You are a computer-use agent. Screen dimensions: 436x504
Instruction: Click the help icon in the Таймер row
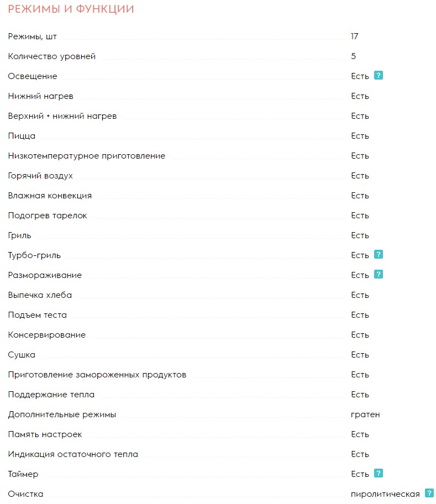(x=379, y=473)
